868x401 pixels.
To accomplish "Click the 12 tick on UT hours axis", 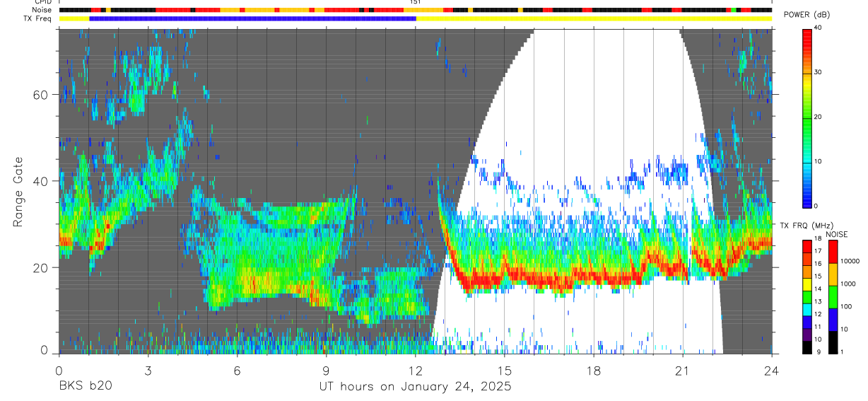I will [415, 370].
